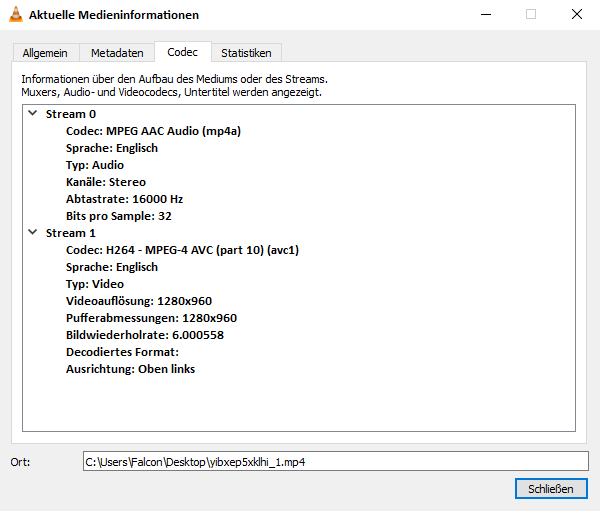Click the VLC cone icon in title bar
This screenshot has width=600, height=511.
point(15,15)
